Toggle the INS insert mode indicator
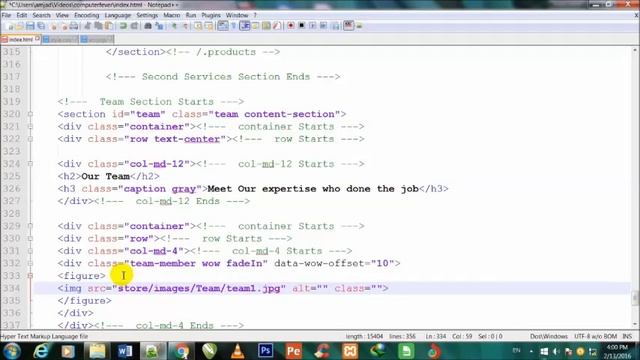 pyautogui.click(x=627, y=336)
